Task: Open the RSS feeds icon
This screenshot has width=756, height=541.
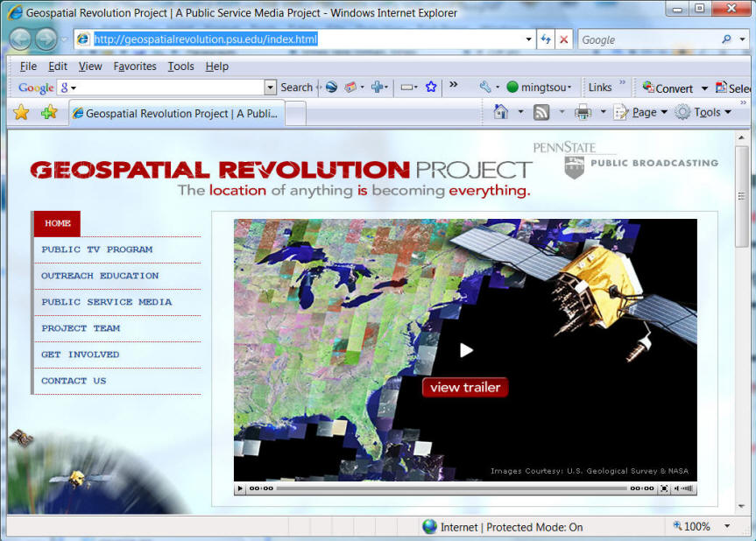Action: coord(541,112)
